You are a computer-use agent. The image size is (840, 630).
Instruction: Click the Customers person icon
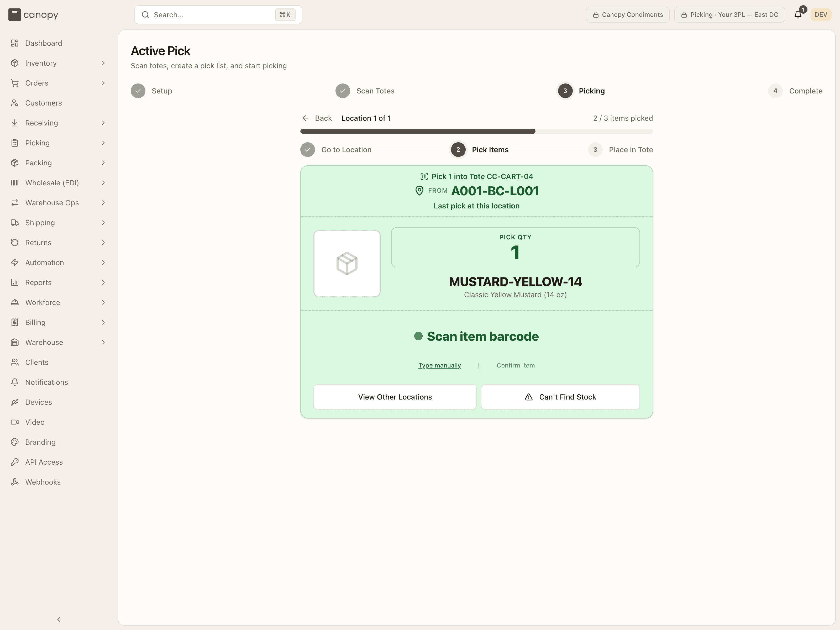pos(15,103)
